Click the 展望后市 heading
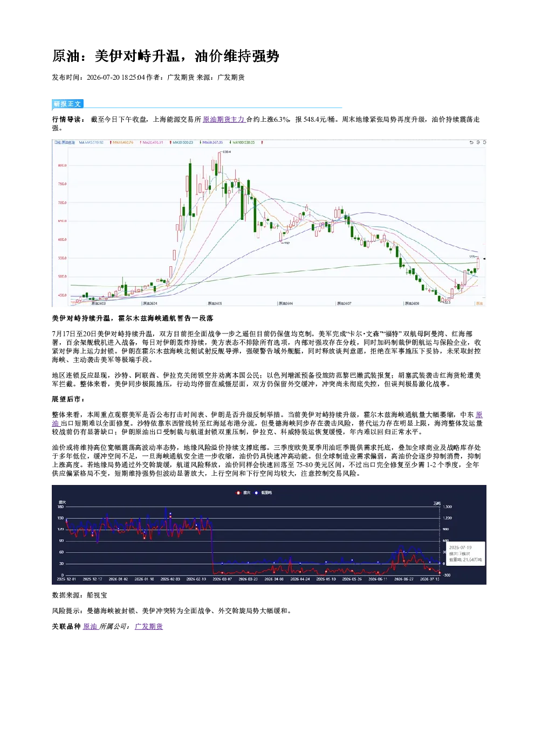The width and height of the screenshot is (535, 756). pyautogui.click(x=68, y=399)
